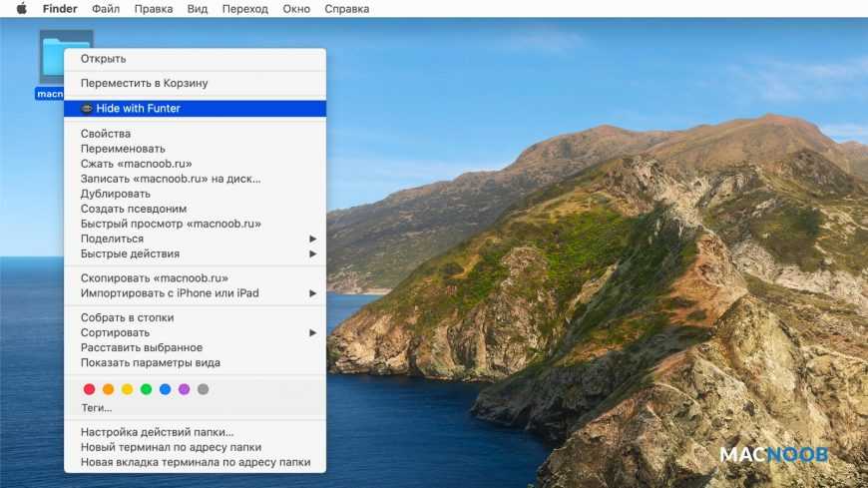Click Переместить в Корзину

(x=144, y=83)
